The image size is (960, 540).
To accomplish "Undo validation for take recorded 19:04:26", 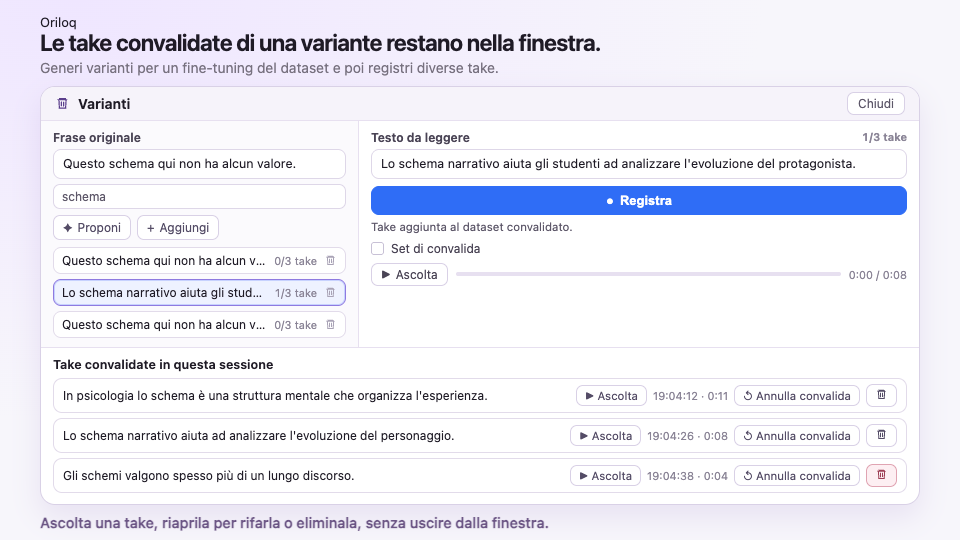I will [x=797, y=436].
